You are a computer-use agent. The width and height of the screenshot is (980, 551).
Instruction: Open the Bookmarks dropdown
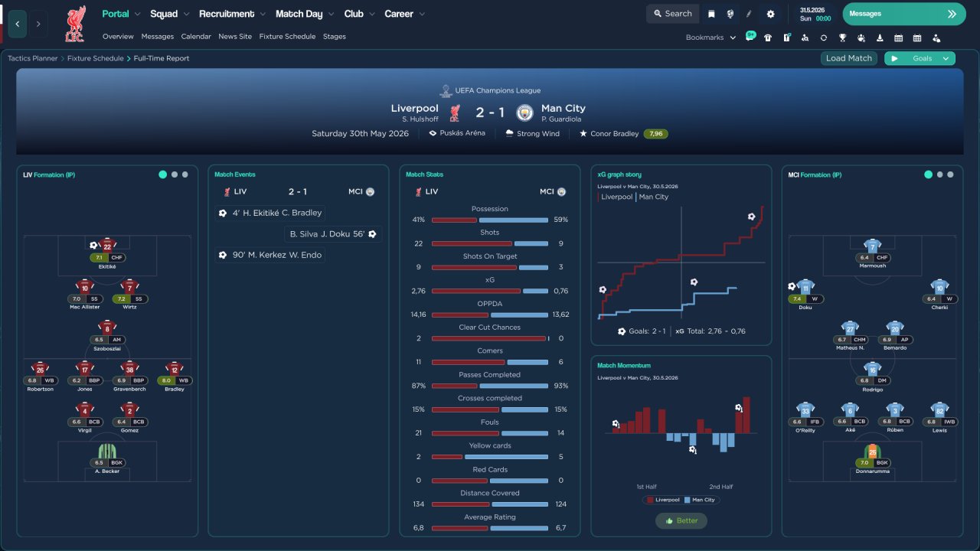point(710,37)
